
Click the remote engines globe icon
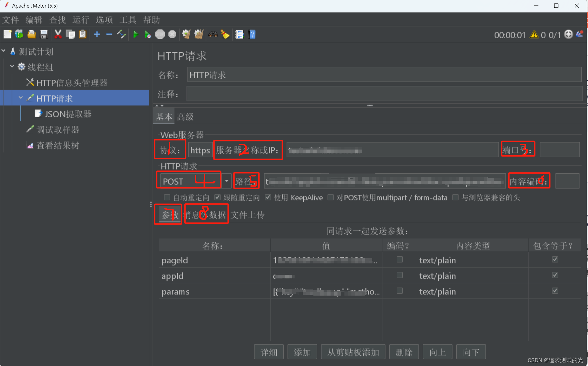pos(569,34)
